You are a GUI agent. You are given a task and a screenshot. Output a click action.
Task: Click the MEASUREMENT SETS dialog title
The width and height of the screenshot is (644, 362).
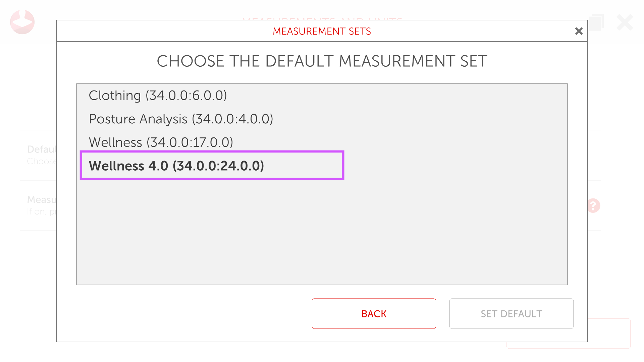[x=322, y=31]
